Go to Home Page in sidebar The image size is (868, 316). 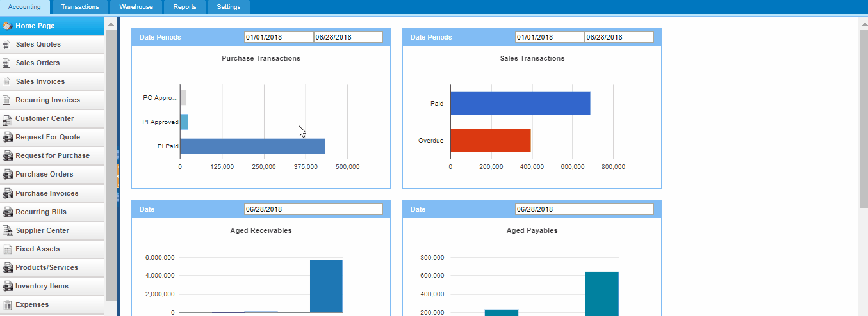pyautogui.click(x=52, y=26)
